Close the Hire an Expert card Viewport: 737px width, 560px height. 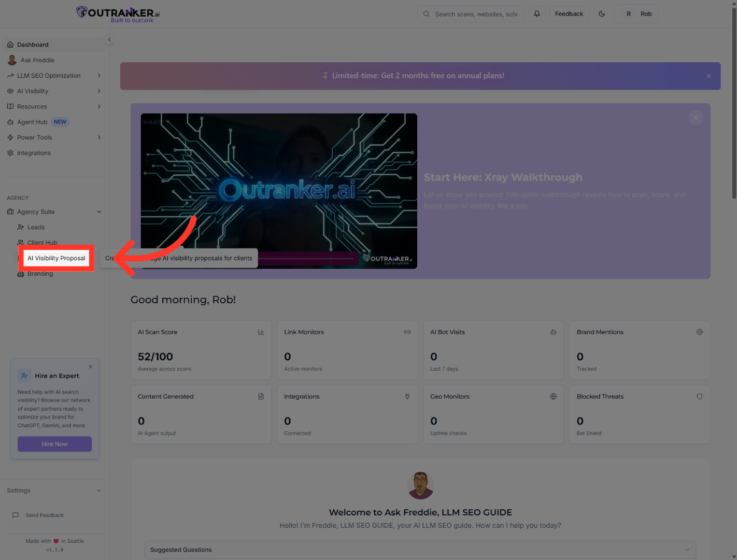click(91, 367)
